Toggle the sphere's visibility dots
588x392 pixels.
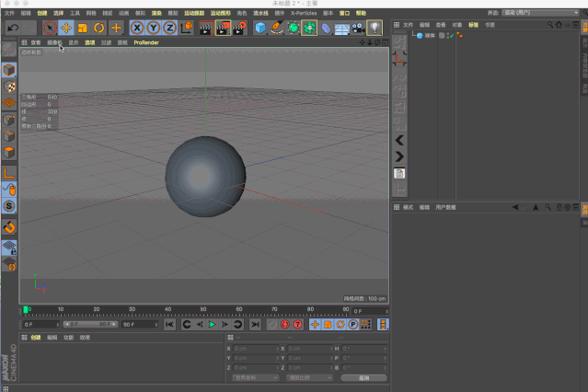tap(448, 36)
